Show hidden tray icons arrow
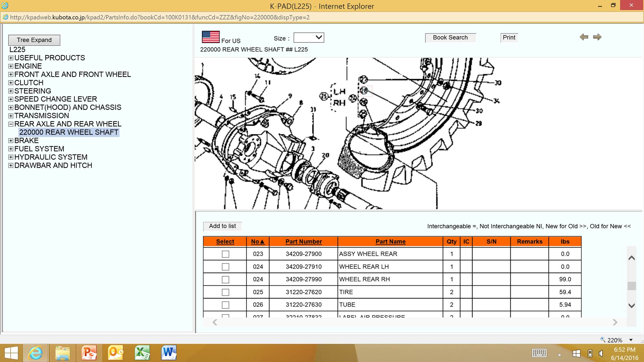644x362 pixels. (560, 355)
